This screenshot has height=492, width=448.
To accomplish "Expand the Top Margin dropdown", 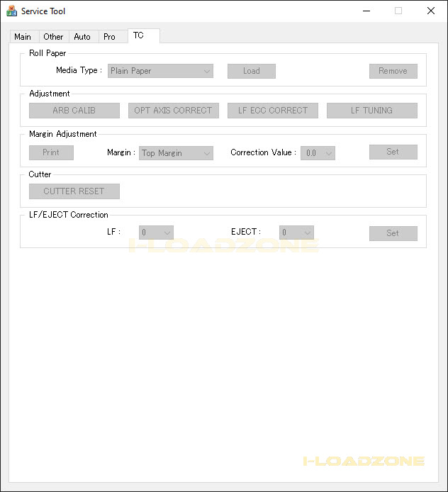I will pyautogui.click(x=176, y=153).
